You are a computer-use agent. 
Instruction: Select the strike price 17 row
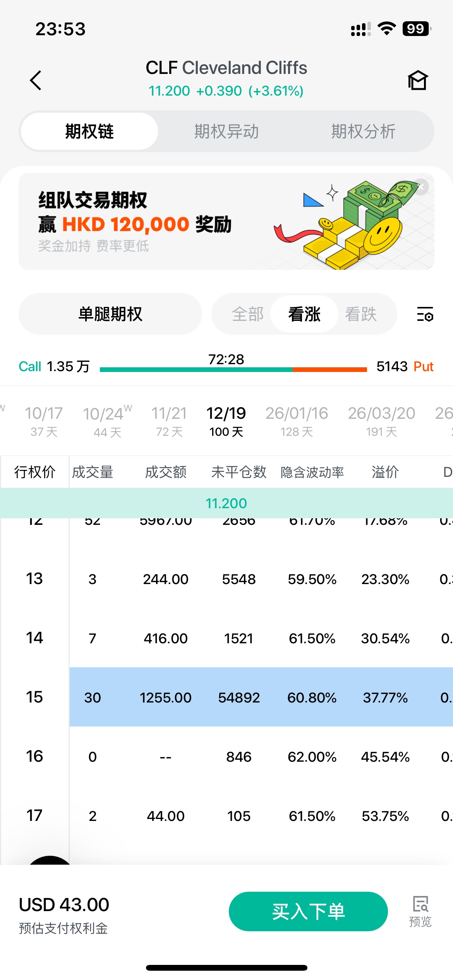(x=226, y=816)
